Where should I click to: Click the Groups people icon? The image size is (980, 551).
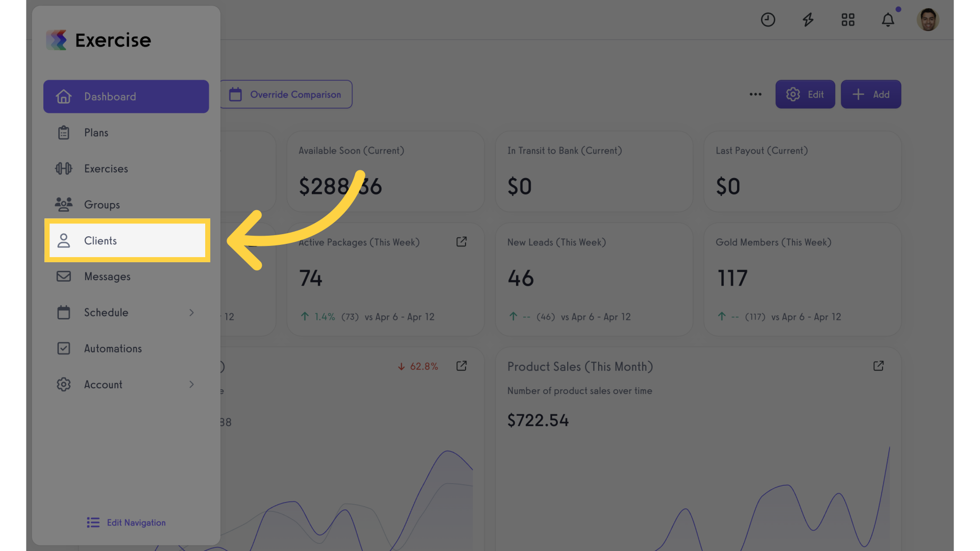64,205
